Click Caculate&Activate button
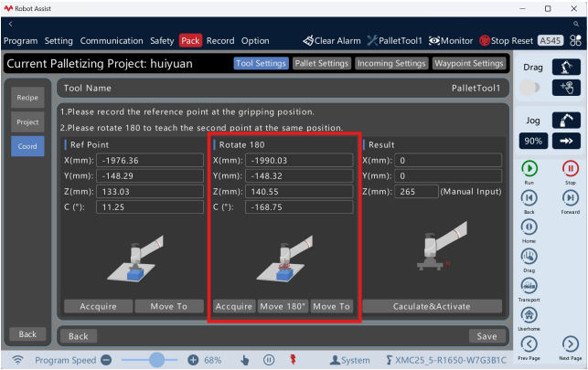588x370 pixels. tap(432, 306)
